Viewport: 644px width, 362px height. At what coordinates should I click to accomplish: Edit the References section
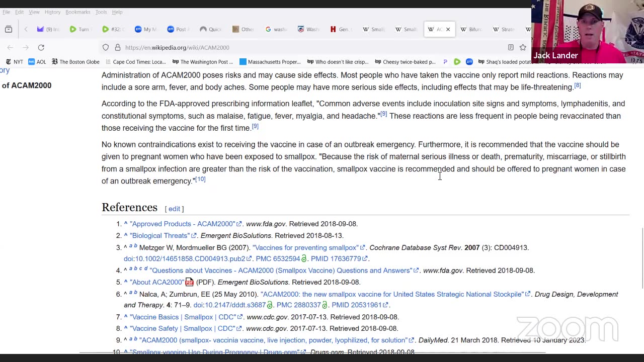pyautogui.click(x=174, y=209)
